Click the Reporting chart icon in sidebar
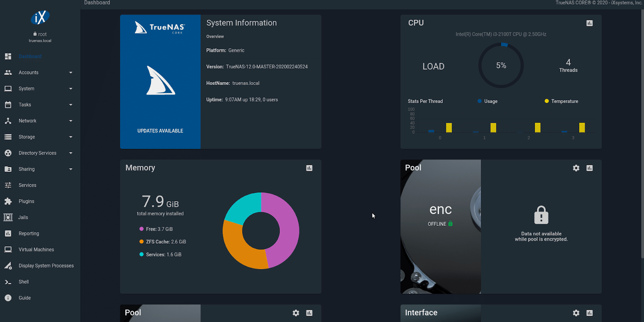Image resolution: width=644 pixels, height=322 pixels. coord(8,233)
